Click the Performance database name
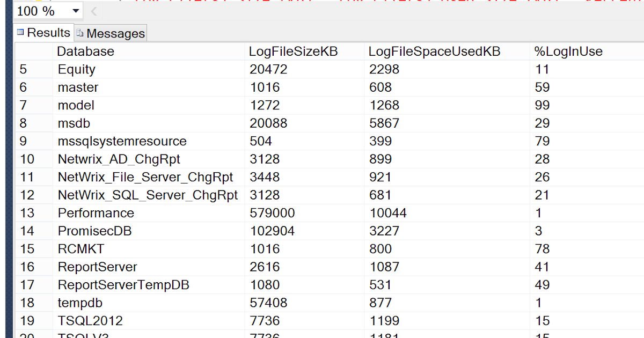Screen dimensions: 644x338 96,213
